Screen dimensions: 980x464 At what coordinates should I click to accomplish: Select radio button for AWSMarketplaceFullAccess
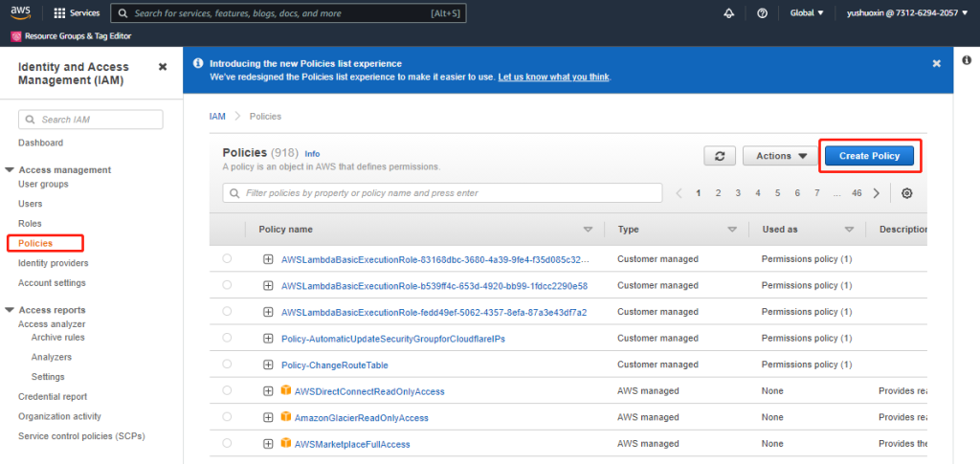coord(227,444)
